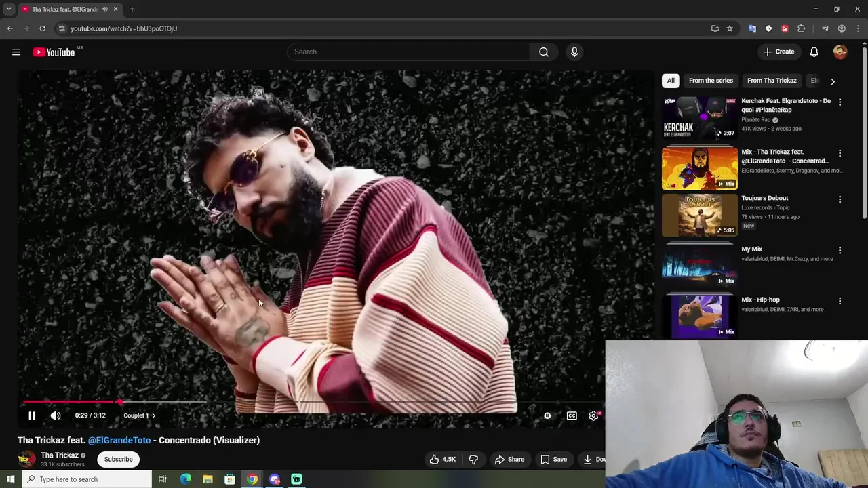This screenshot has height=488, width=868.
Task: Open File Explorer from the taskbar
Action: [208, 479]
